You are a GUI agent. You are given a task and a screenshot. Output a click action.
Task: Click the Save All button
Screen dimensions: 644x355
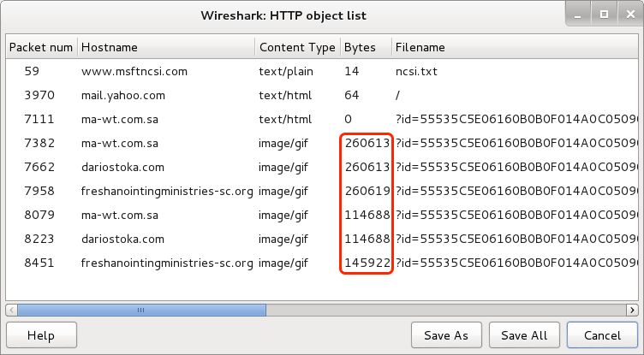click(x=524, y=335)
